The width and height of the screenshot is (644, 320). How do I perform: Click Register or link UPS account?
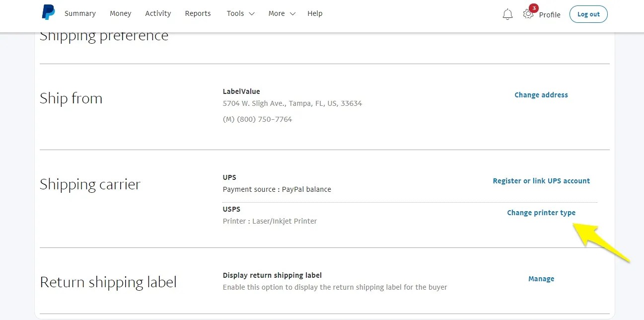pyautogui.click(x=541, y=181)
